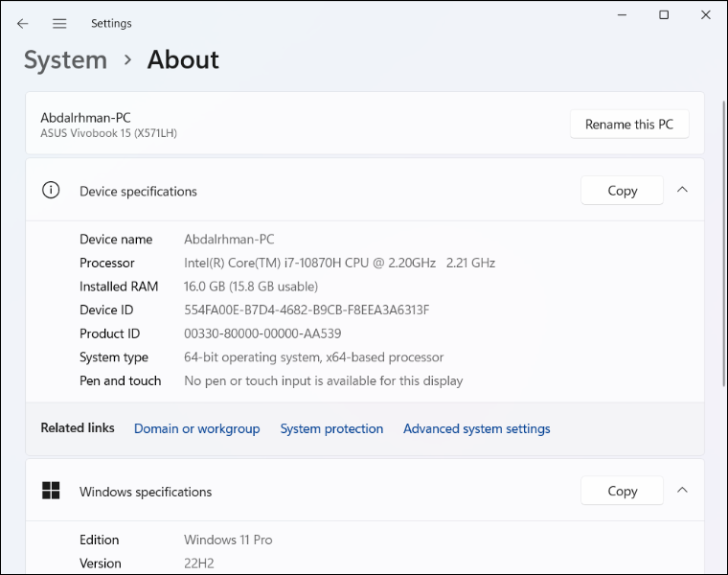This screenshot has height=575, width=728.
Task: Click the Installed RAM label
Action: 119,287
